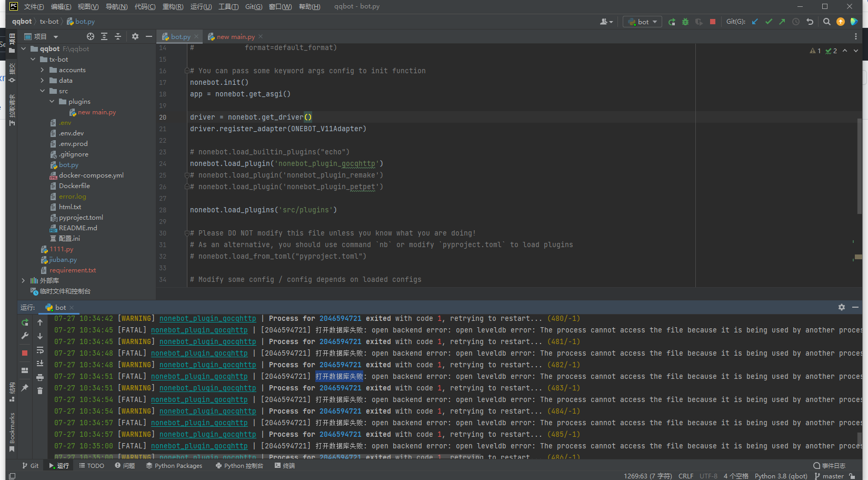Image resolution: width=868 pixels, height=480 pixels.
Task: Click the restore layout icon in the run panel
Action: click(25, 370)
